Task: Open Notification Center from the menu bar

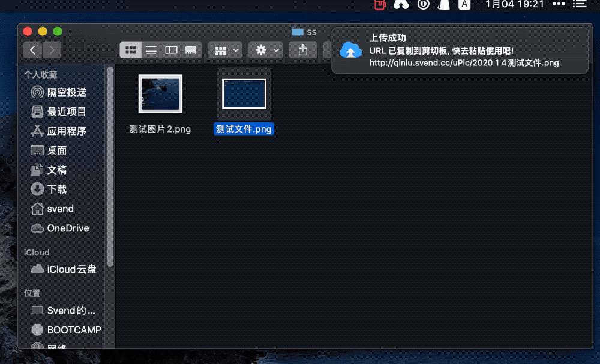Action: tap(580, 5)
